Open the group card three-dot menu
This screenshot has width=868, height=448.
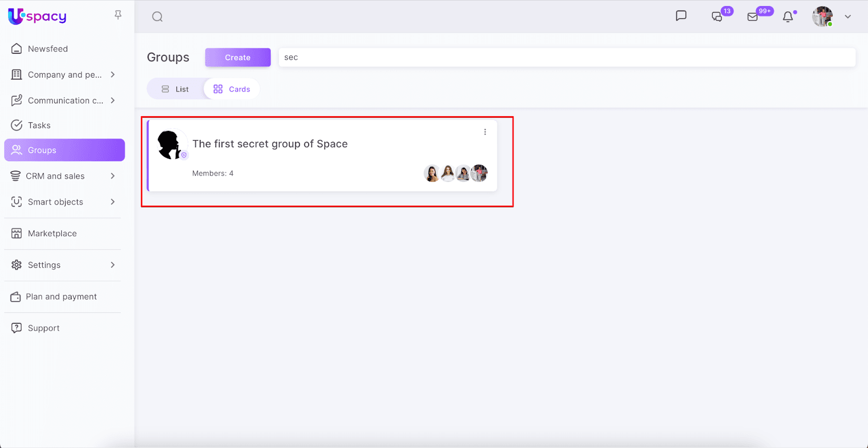[x=485, y=132]
